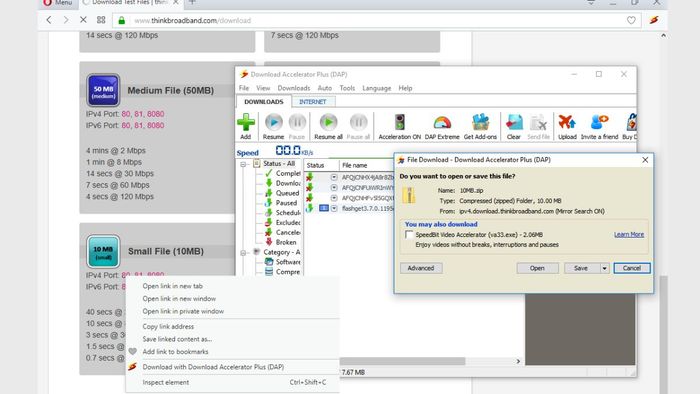Viewport: 700px width, 394px height.
Task: Click the Status column header
Action: (315, 165)
